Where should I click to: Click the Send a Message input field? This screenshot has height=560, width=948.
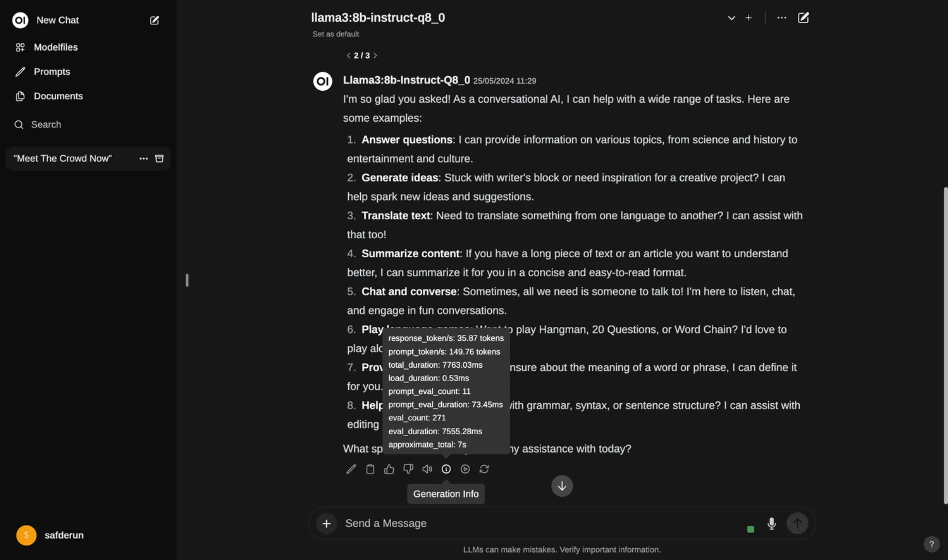coord(541,523)
